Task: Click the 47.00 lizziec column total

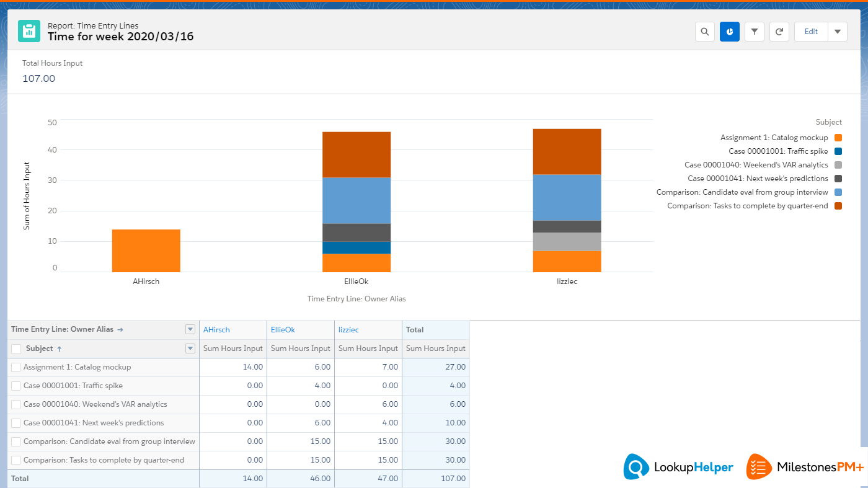Action: (x=368, y=479)
